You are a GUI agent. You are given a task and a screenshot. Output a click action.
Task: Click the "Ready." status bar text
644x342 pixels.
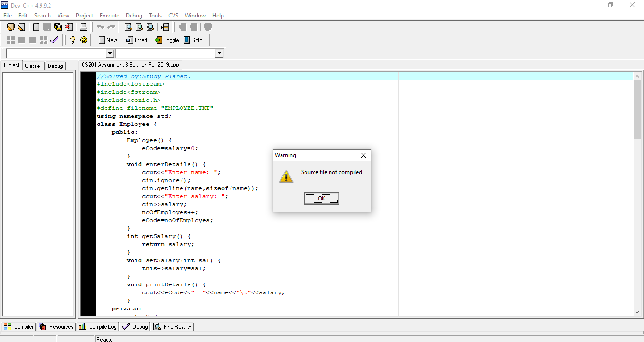click(104, 339)
